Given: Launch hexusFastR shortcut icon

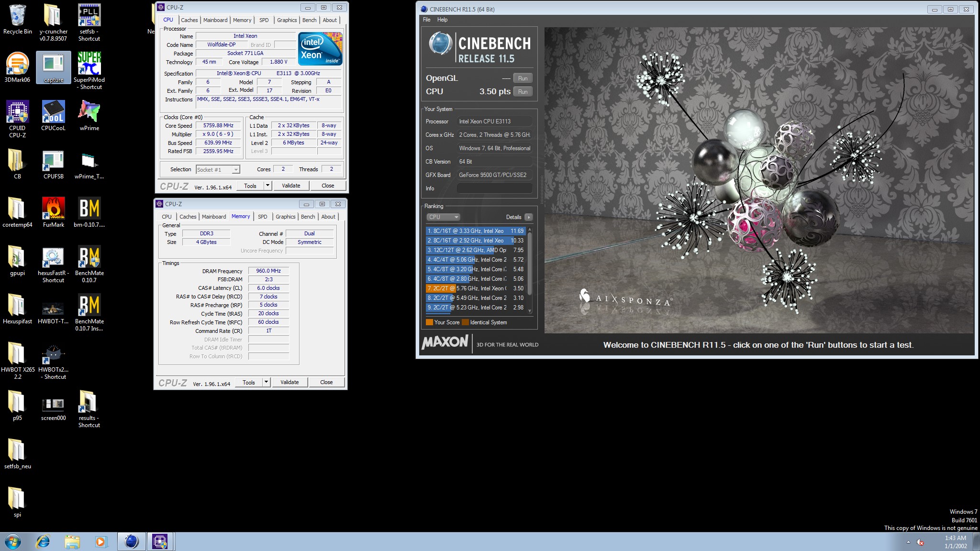Looking at the screenshot, I should 53,264.
